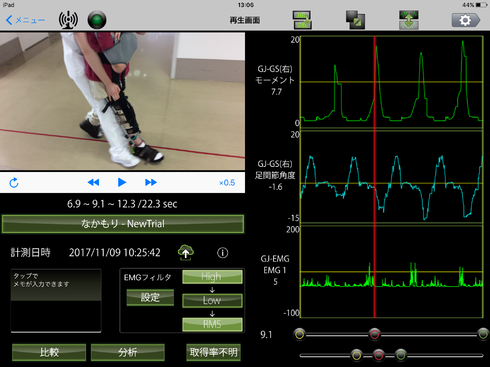Restart video with the reload icon
This screenshot has height=367, width=490.
click(x=14, y=183)
